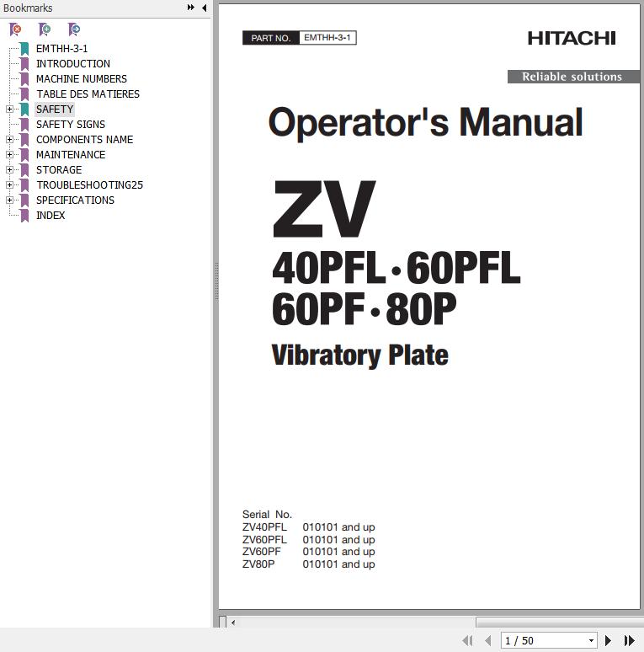This screenshot has height=652, width=644.
Task: Collapse the Bookmarks panel with the left arrow
Action: 204,8
